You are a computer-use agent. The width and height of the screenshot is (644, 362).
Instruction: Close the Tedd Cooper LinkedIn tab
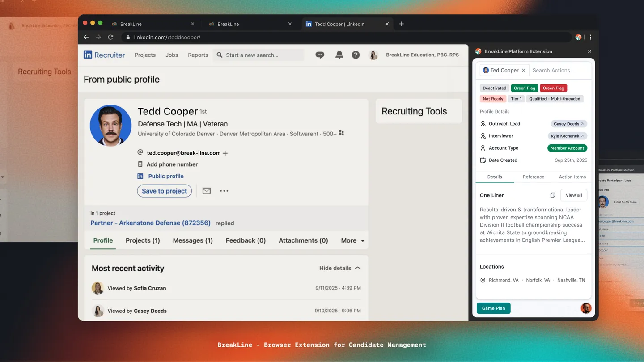(x=387, y=24)
